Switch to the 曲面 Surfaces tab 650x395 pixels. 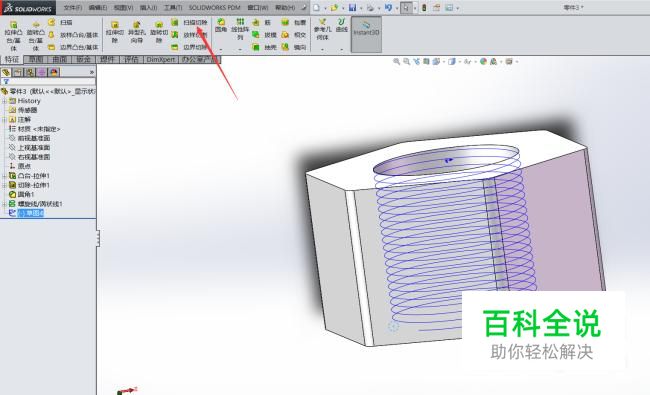(60, 60)
